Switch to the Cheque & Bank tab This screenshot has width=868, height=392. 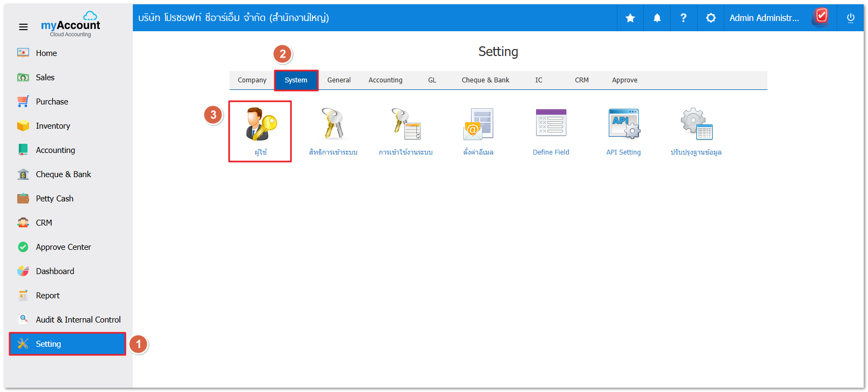pos(485,80)
